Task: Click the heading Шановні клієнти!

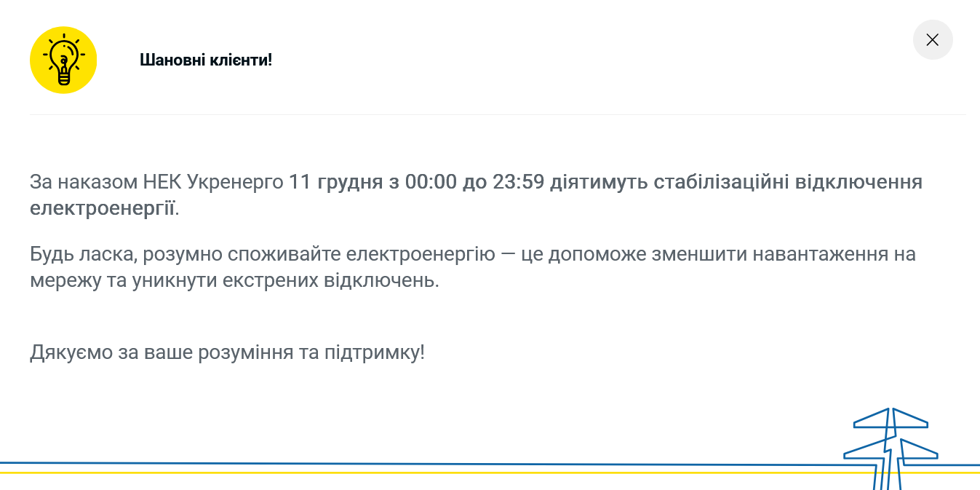Action: click(206, 60)
